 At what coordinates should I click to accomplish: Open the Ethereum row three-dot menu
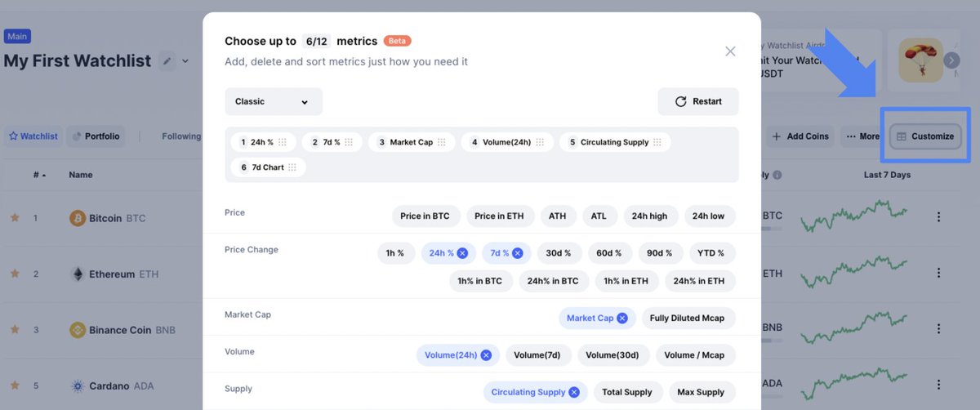pos(938,272)
